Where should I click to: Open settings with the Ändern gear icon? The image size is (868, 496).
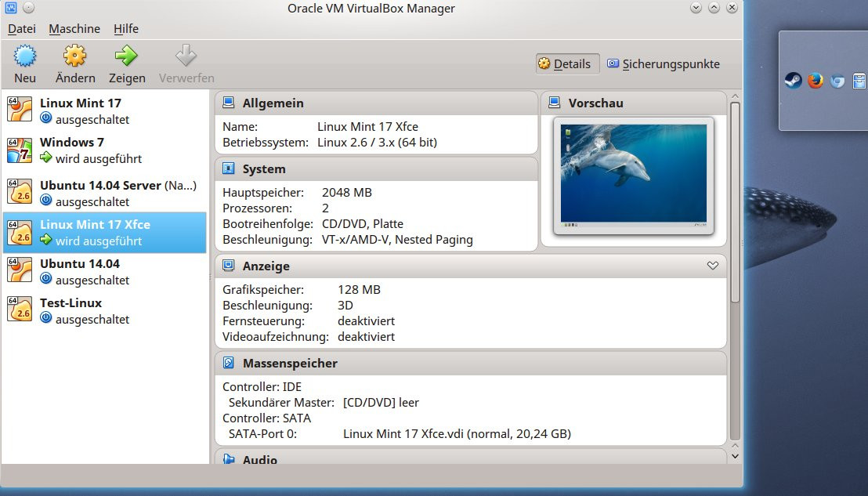coord(74,56)
